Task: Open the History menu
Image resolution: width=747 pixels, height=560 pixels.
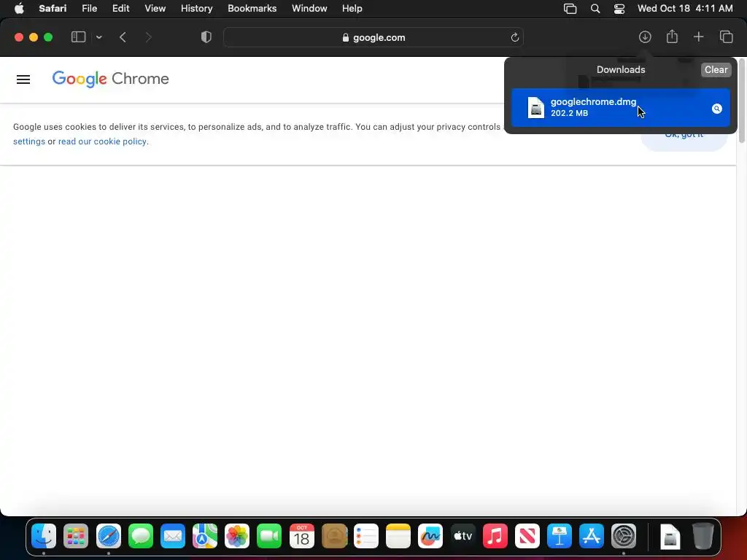Action: click(196, 9)
